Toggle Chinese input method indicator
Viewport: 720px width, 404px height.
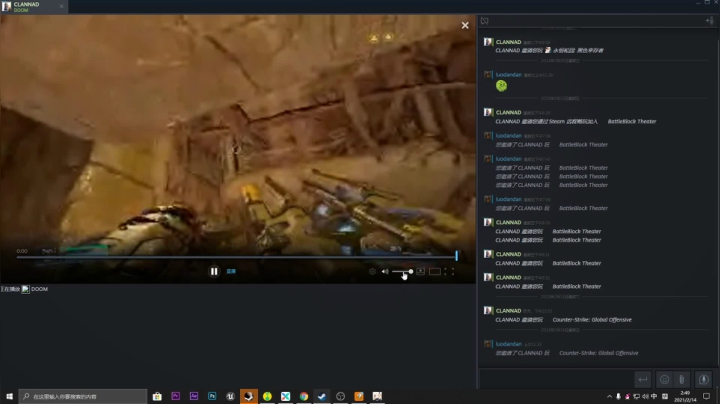click(654, 397)
